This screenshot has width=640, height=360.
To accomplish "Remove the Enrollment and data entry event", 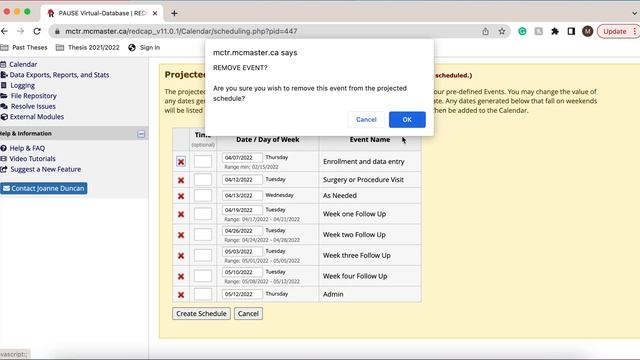I will point(181,162).
